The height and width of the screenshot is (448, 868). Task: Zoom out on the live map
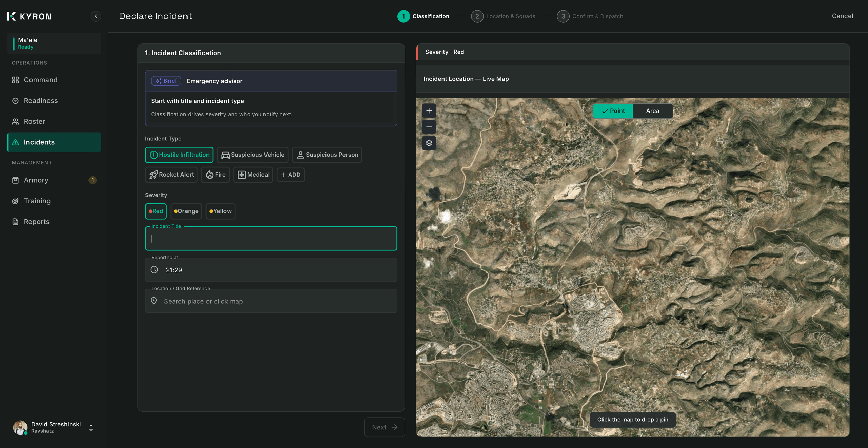pyautogui.click(x=429, y=127)
